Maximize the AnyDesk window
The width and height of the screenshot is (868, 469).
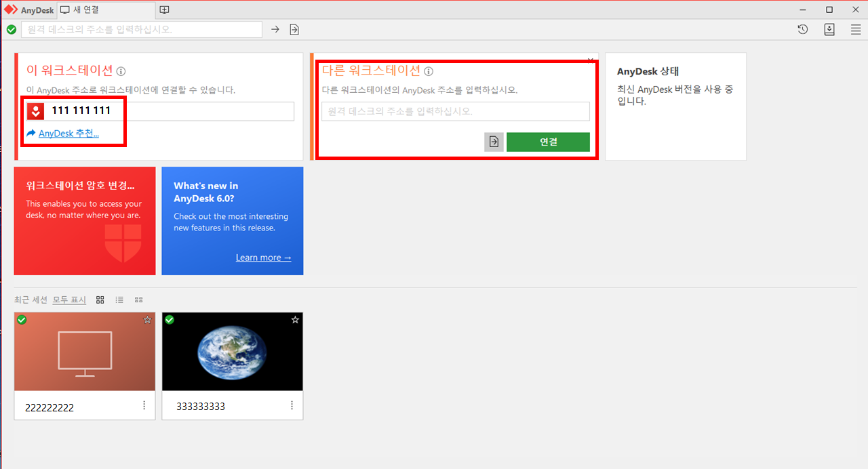pos(829,9)
